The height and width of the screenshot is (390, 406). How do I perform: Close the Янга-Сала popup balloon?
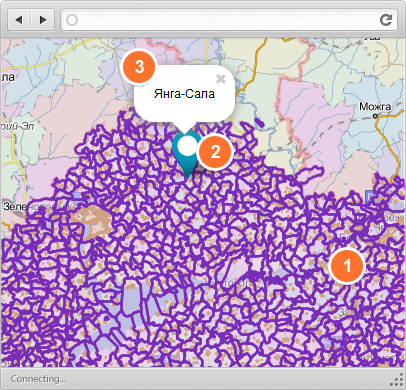pos(221,79)
